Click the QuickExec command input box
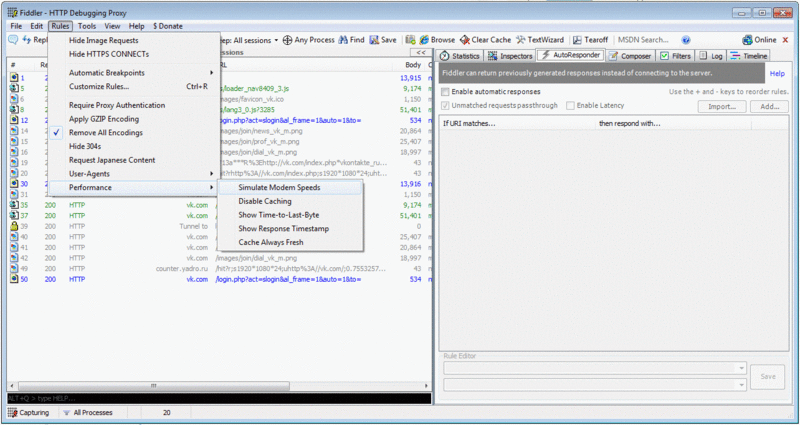 coord(219,398)
